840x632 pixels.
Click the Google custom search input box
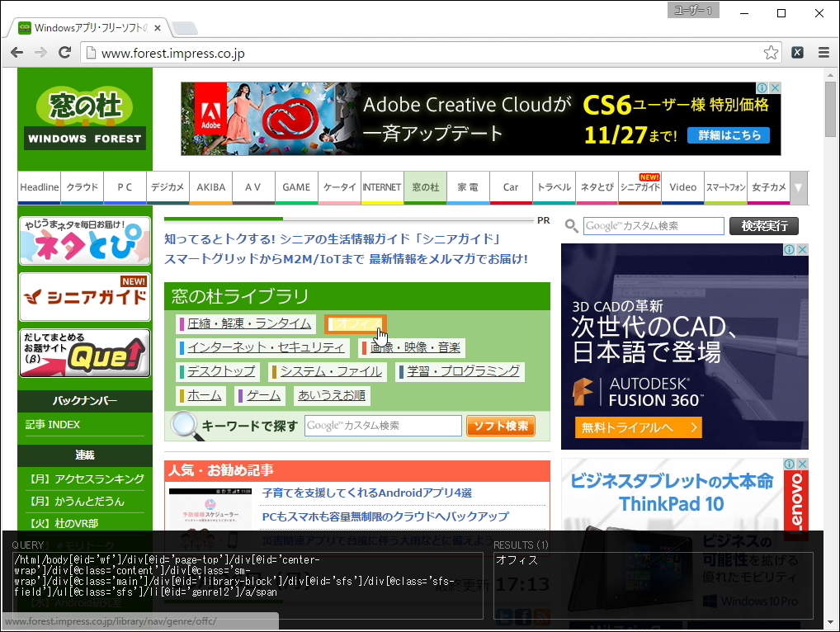[654, 225]
